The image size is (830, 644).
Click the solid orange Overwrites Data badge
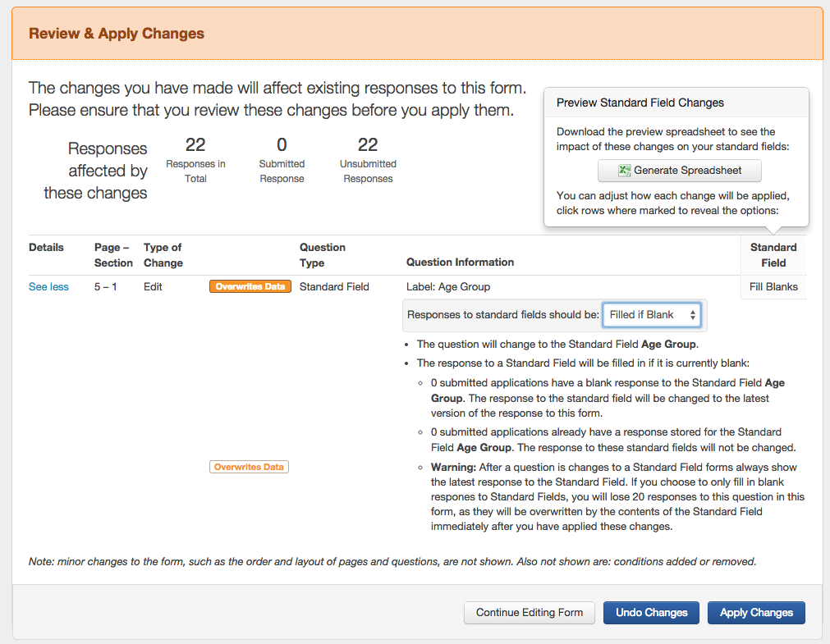250,287
